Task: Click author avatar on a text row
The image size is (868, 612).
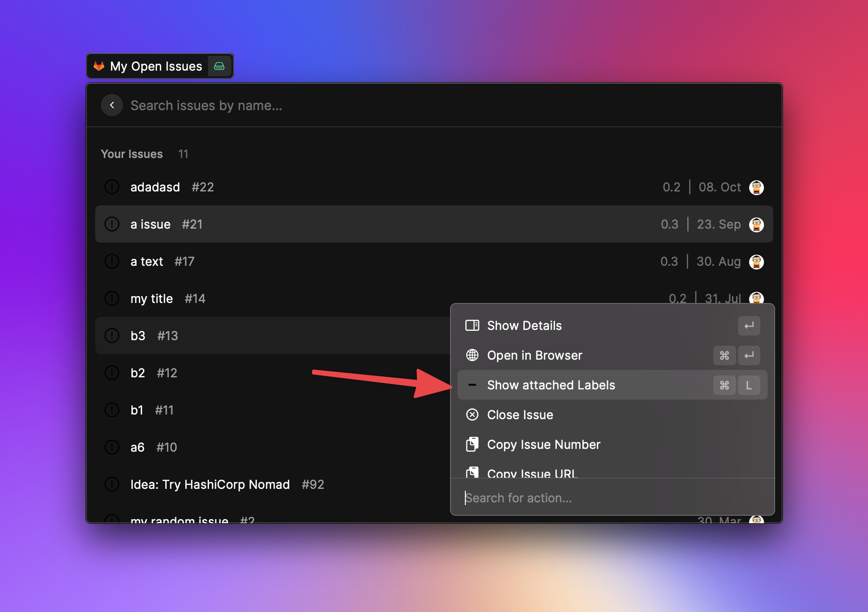Action: (757, 262)
